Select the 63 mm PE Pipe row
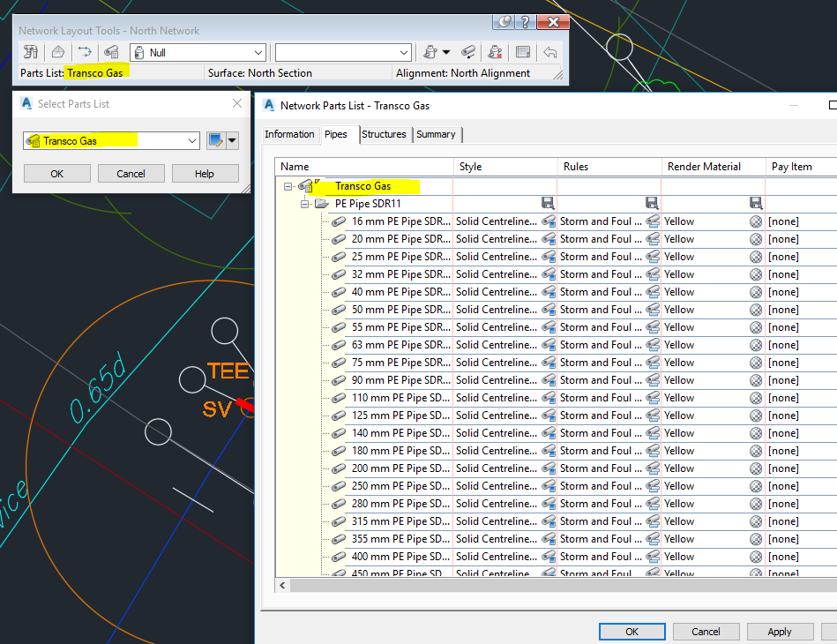This screenshot has width=837, height=644. (x=556, y=345)
